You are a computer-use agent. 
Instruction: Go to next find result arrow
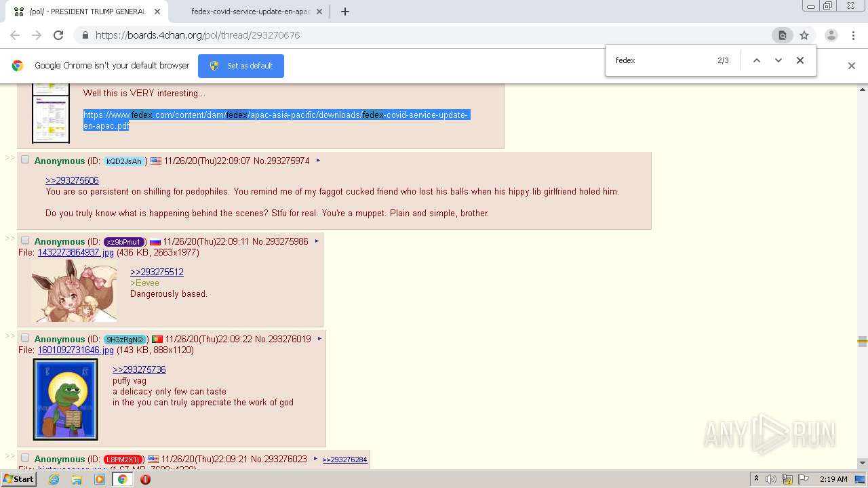pos(778,60)
